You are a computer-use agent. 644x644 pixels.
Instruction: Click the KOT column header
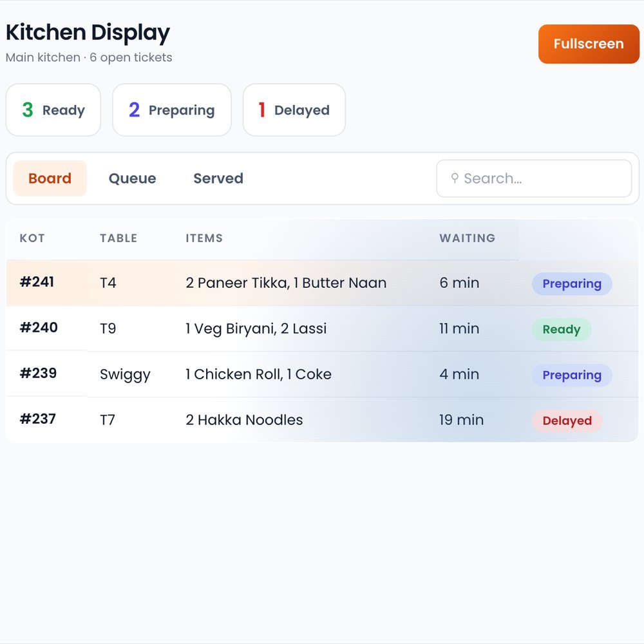32,238
